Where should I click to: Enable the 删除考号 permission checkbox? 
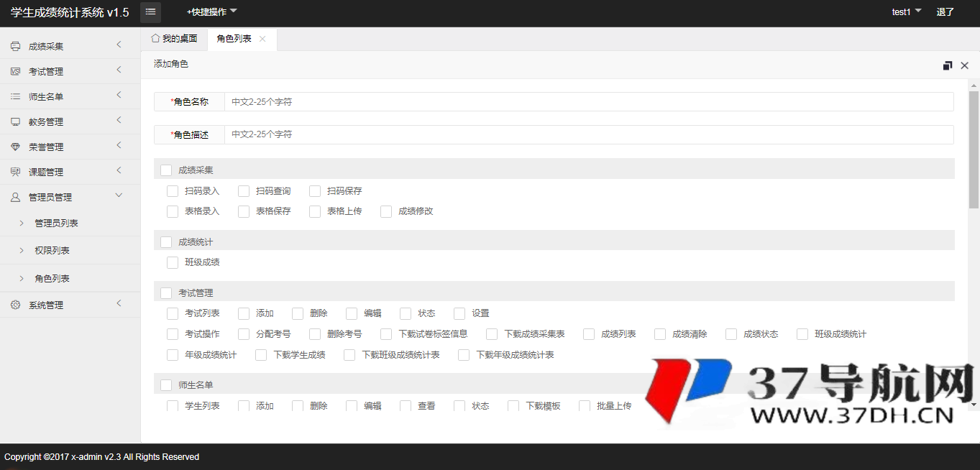point(314,333)
